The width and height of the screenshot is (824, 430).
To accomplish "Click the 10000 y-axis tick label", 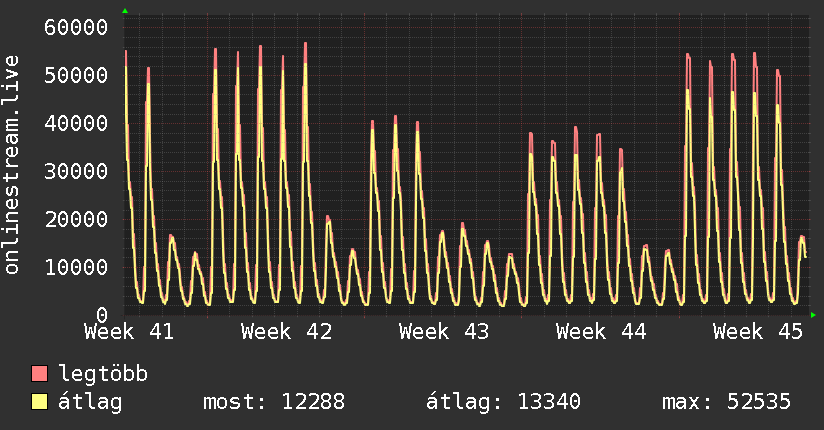I will pos(76,268).
